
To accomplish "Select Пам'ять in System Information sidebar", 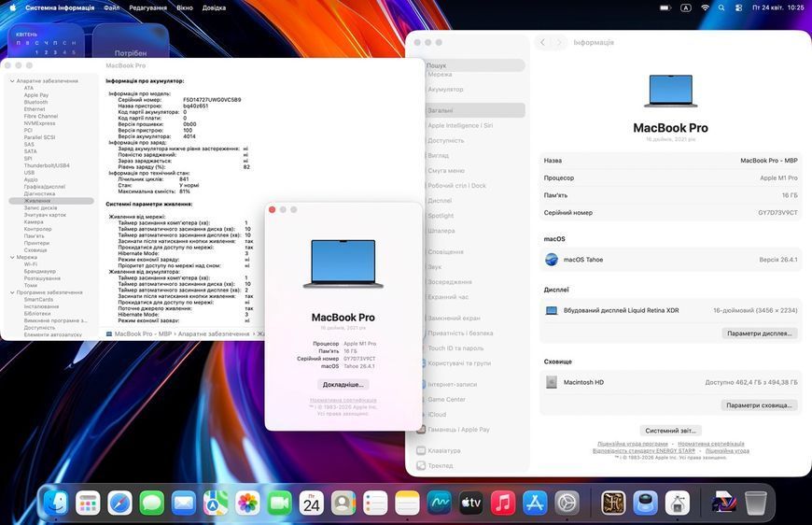I will (35, 235).
